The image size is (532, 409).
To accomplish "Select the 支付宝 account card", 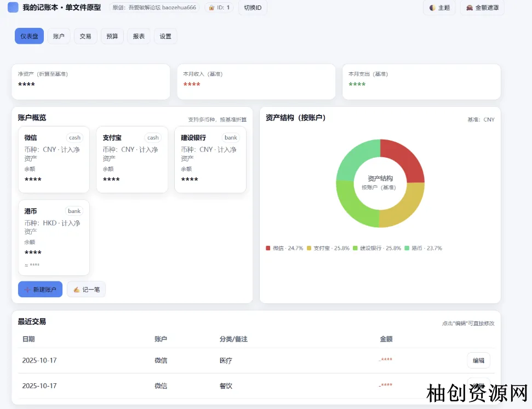I will point(132,159).
